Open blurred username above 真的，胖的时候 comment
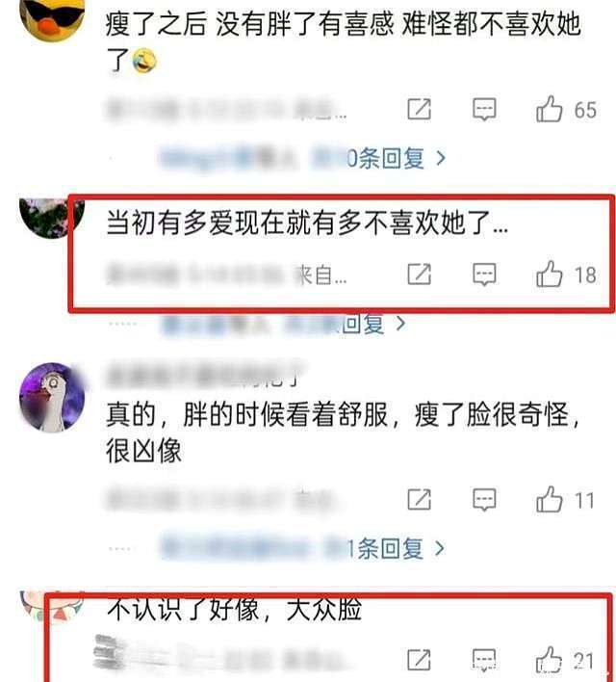This screenshot has width=616, height=682. click(x=203, y=374)
